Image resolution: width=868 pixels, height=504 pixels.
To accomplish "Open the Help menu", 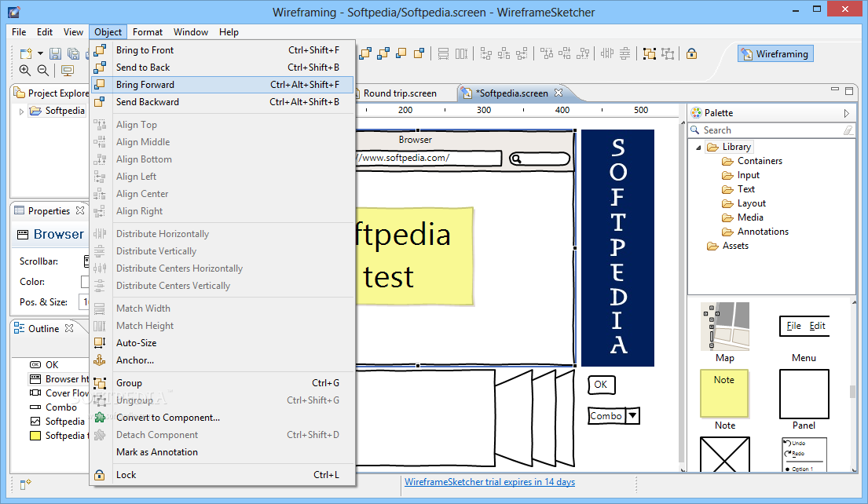I will tap(229, 32).
